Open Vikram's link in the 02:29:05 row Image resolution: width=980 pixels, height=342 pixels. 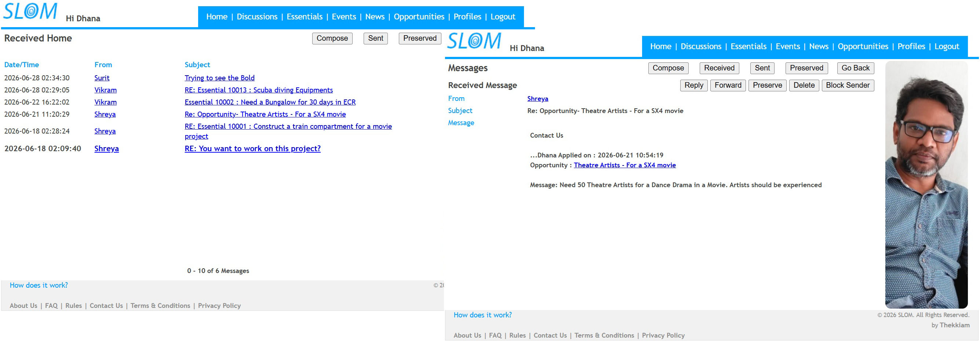(x=105, y=90)
